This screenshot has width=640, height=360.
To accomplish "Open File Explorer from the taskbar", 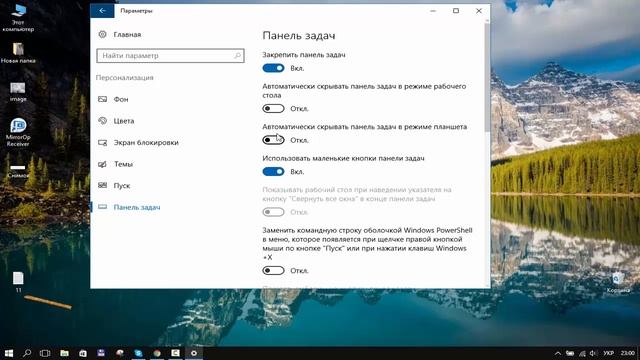I will click(x=64, y=353).
